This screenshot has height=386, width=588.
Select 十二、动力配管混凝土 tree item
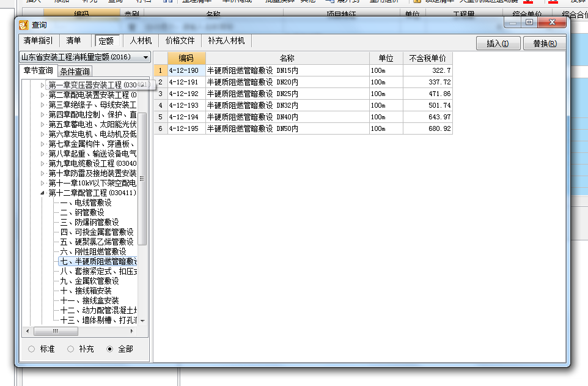[98, 310]
